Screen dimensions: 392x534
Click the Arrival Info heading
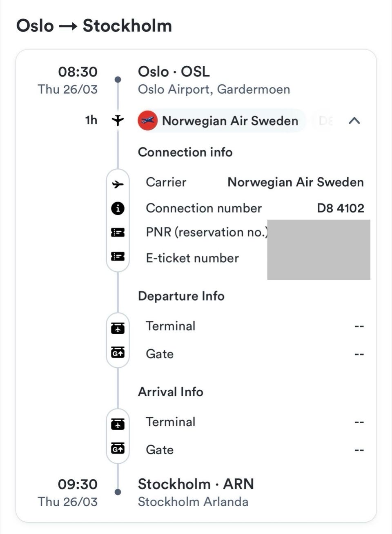tap(170, 392)
